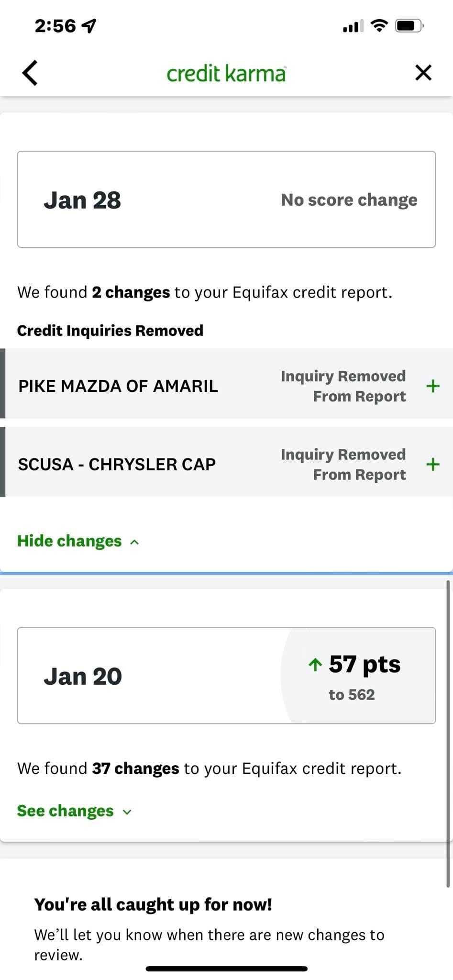Tap the battery status icon
This screenshot has width=453, height=980.
coord(409,25)
